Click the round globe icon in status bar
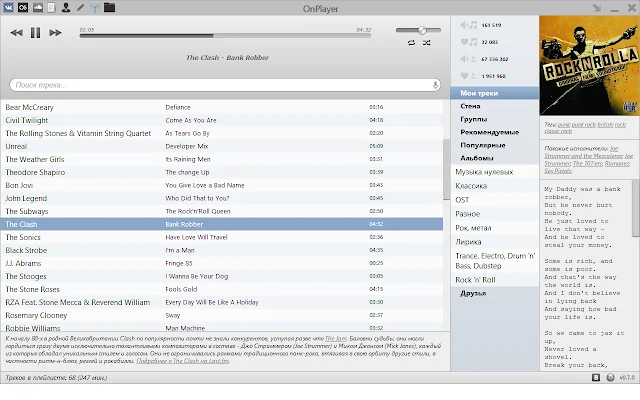 [610, 378]
